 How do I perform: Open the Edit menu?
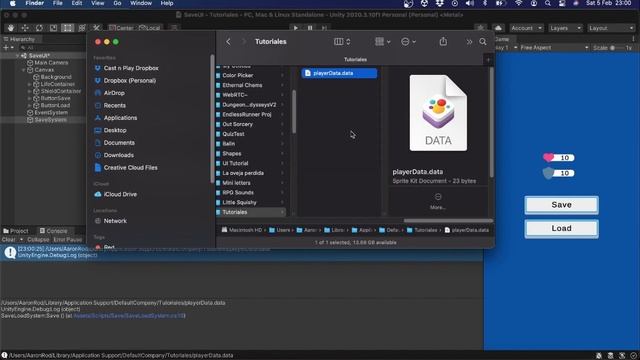tap(77, 3)
